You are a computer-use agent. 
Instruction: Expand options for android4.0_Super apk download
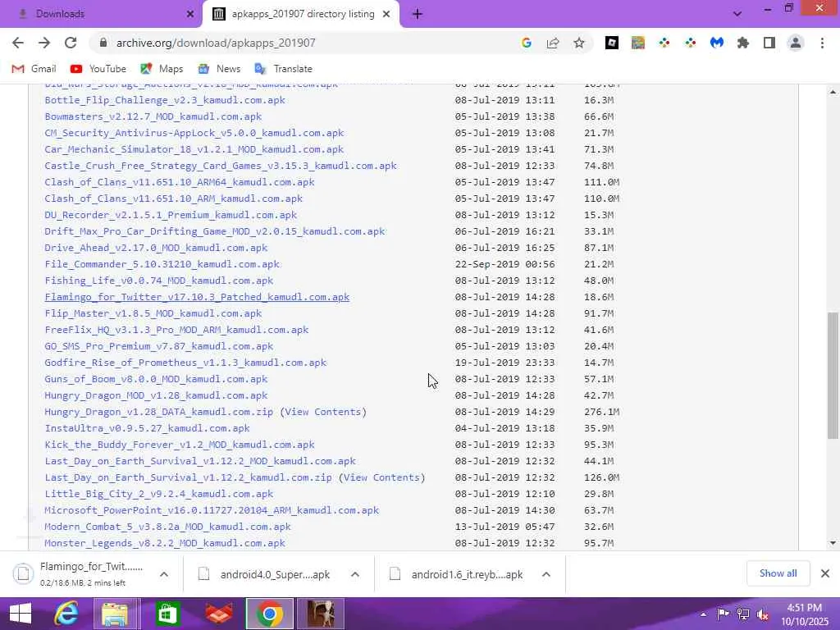(x=355, y=574)
